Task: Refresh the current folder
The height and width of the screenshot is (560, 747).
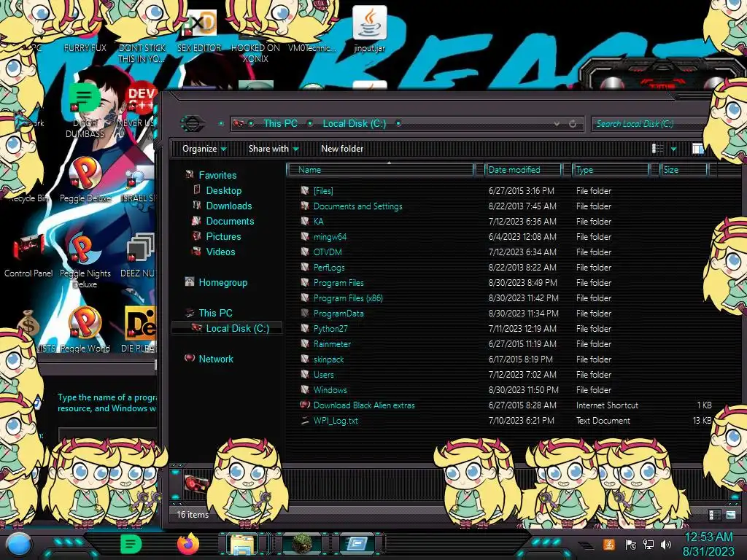Action: point(573,124)
